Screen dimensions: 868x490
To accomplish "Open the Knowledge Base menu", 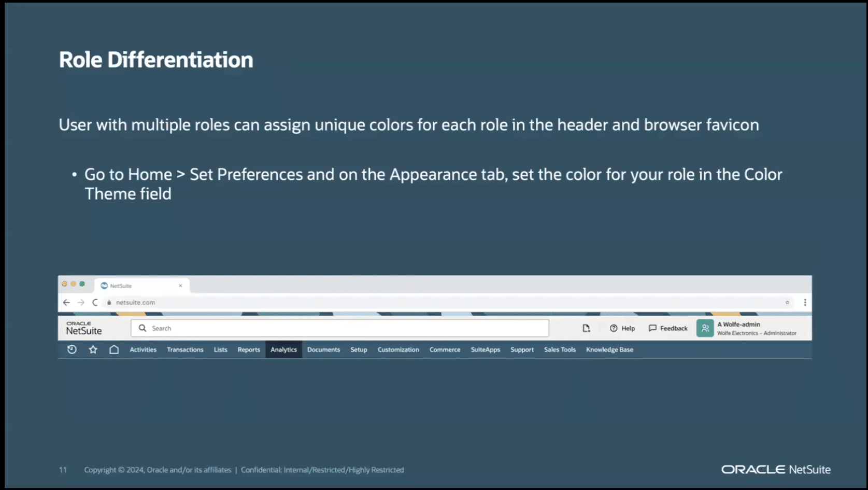I will coord(609,349).
